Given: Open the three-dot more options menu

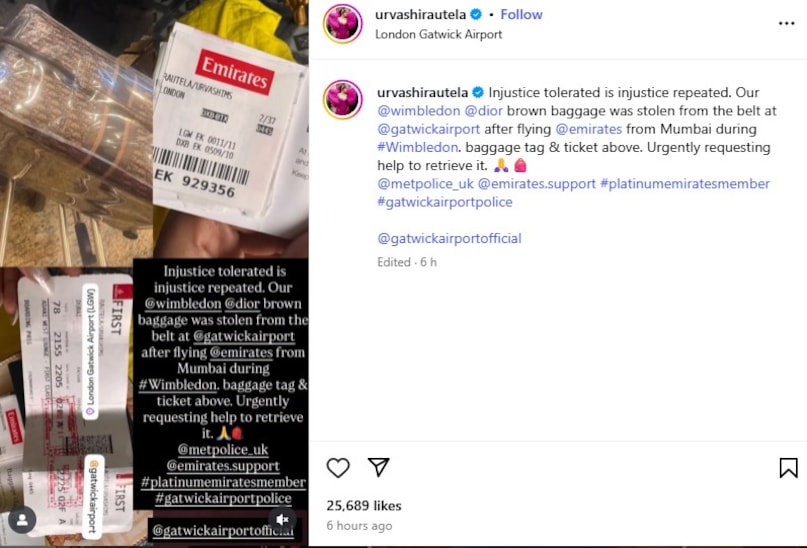Looking at the screenshot, I should (x=786, y=24).
